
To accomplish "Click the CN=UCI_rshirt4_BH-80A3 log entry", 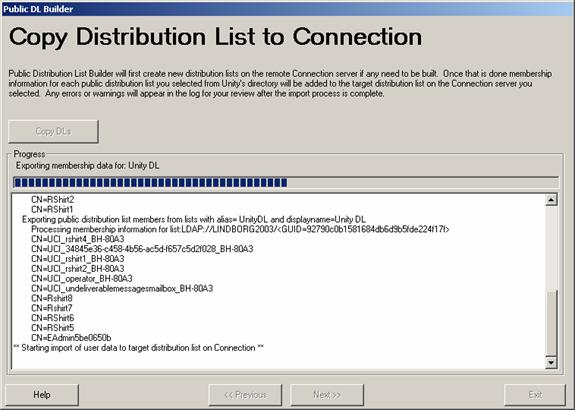I will pos(78,239).
